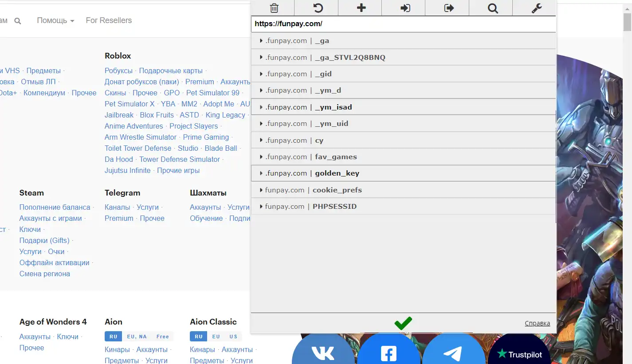This screenshot has width=632, height=364.
Task: Add a new cookie with plus icon
Action: [x=361, y=8]
